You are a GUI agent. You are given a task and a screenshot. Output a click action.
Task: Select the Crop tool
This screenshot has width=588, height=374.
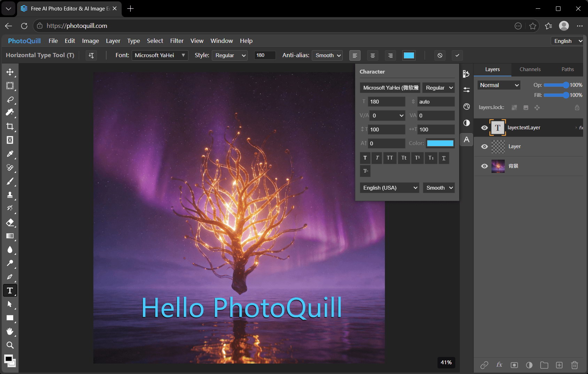click(x=10, y=127)
